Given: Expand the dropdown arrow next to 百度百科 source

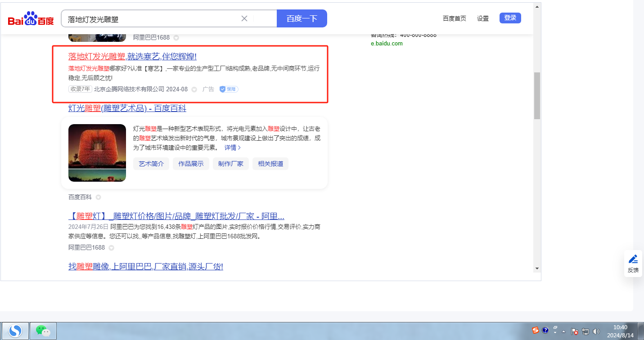Looking at the screenshot, I should coord(98,197).
